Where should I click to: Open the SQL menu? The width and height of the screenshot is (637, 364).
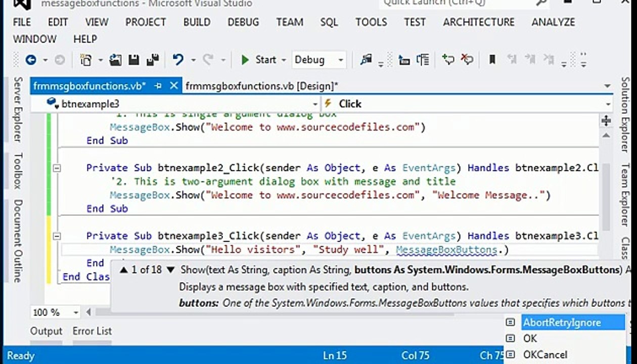coord(329,22)
